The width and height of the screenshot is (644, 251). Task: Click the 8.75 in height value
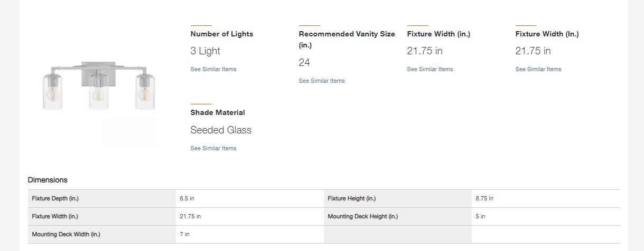(x=484, y=199)
